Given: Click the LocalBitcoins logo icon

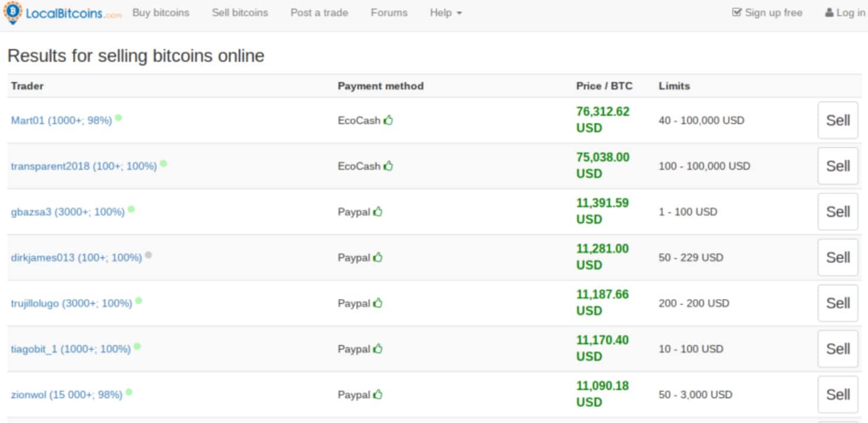Looking at the screenshot, I should point(12,12).
